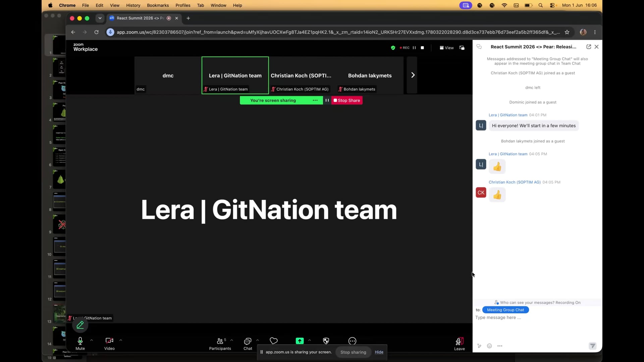Reload the Zoom page

pos(96,32)
